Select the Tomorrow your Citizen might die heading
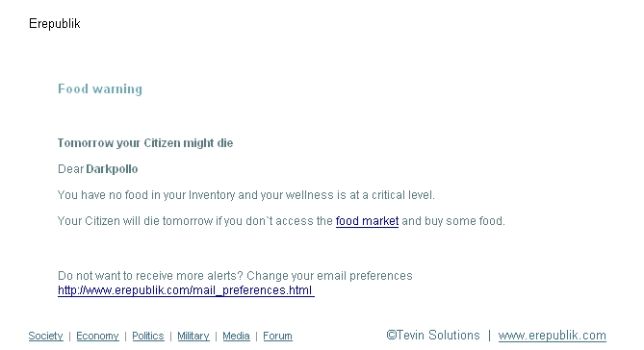Viewport: 644px width, 350px height. click(145, 143)
